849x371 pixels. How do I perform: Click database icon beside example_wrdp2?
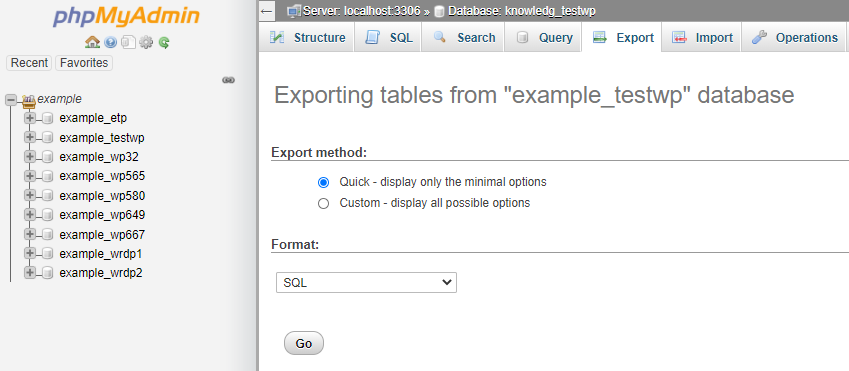pos(48,273)
